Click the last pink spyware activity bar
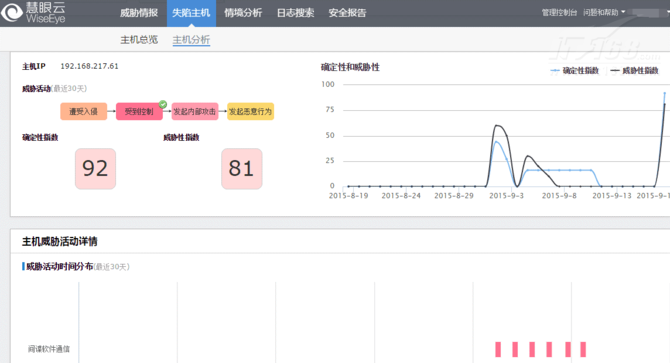The width and height of the screenshot is (670, 363). [x=583, y=349]
